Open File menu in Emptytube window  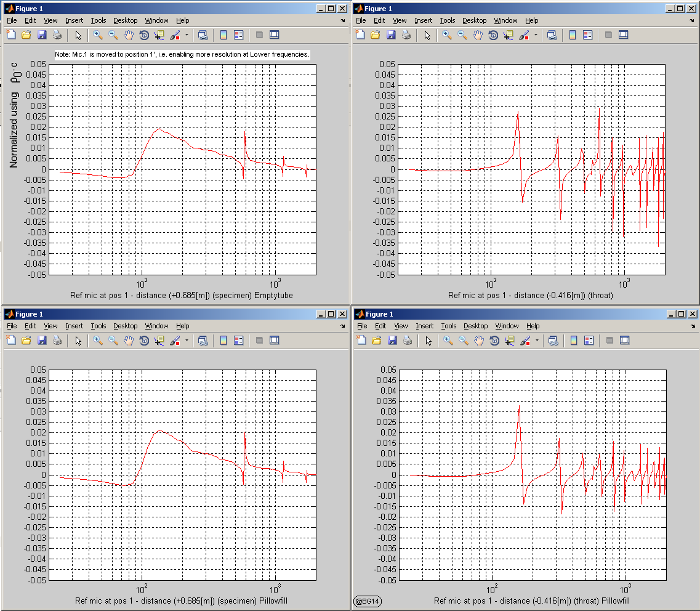(x=12, y=20)
